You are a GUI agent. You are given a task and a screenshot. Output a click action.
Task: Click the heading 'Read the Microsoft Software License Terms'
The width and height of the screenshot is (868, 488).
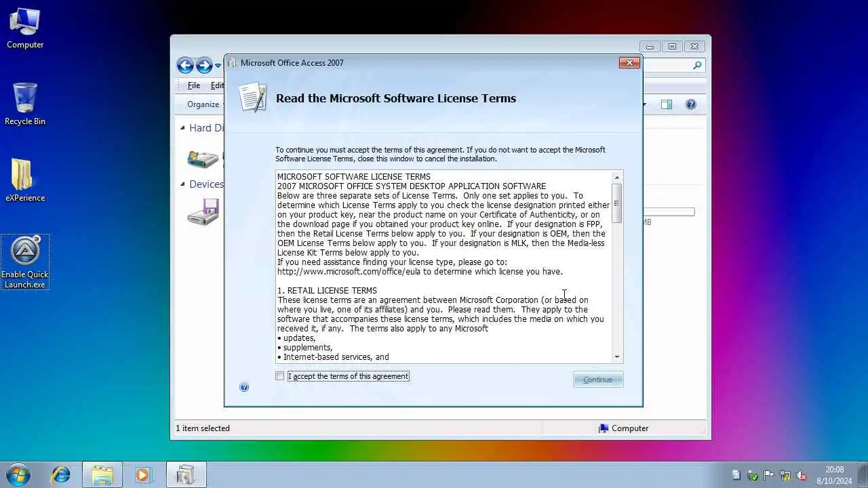(x=396, y=98)
